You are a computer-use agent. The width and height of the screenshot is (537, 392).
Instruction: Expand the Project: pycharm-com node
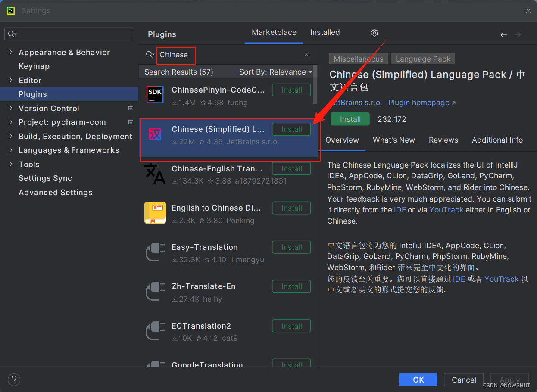[11, 122]
